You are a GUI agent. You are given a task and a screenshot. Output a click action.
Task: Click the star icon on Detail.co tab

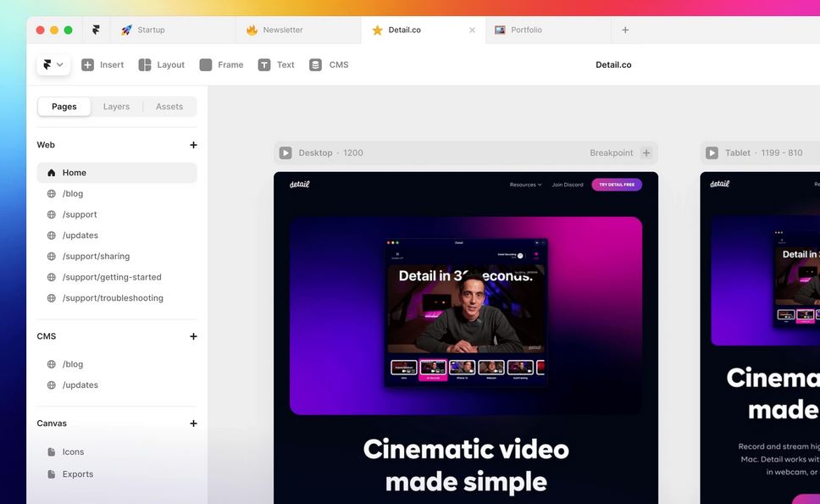tap(377, 30)
